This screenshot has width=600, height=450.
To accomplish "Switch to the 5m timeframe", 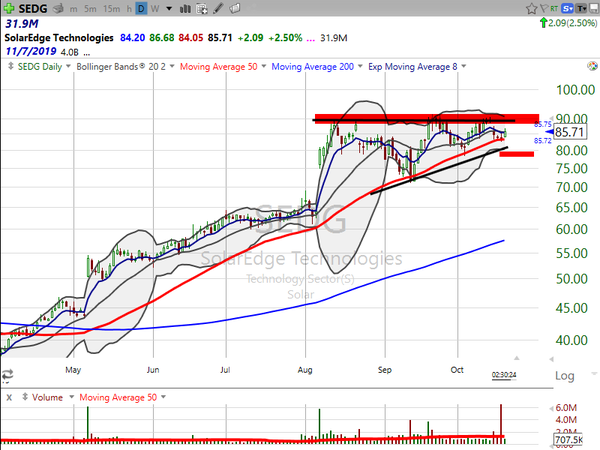I will (90, 8).
